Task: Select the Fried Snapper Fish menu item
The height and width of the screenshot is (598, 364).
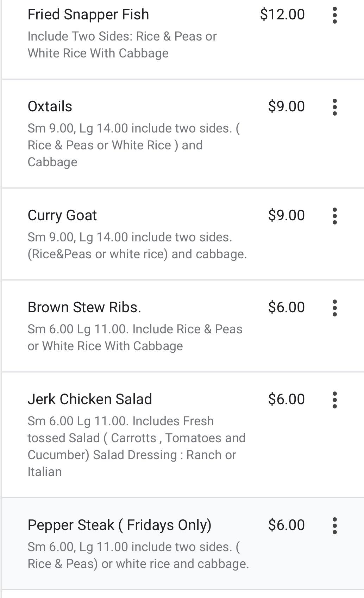Action: (x=88, y=15)
